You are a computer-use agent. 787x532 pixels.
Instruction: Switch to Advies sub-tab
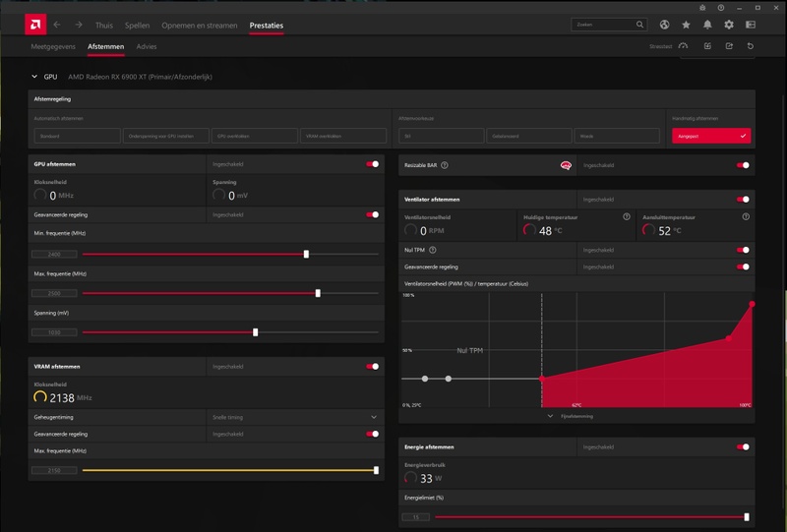coord(147,46)
